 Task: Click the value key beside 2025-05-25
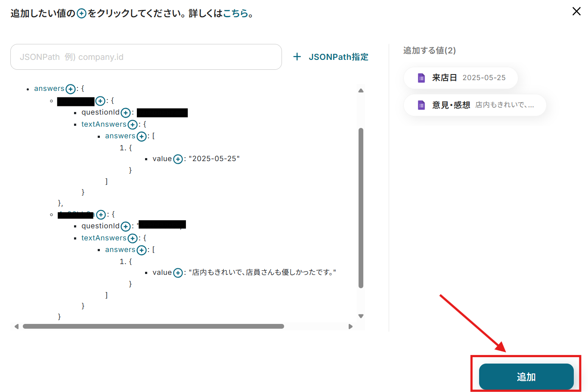(162, 159)
